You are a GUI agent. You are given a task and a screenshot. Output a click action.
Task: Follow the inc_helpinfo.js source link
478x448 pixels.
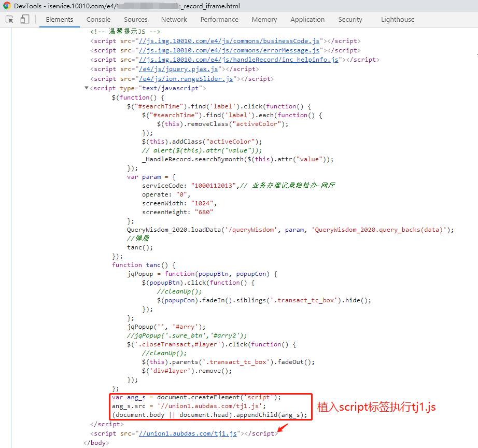click(237, 60)
